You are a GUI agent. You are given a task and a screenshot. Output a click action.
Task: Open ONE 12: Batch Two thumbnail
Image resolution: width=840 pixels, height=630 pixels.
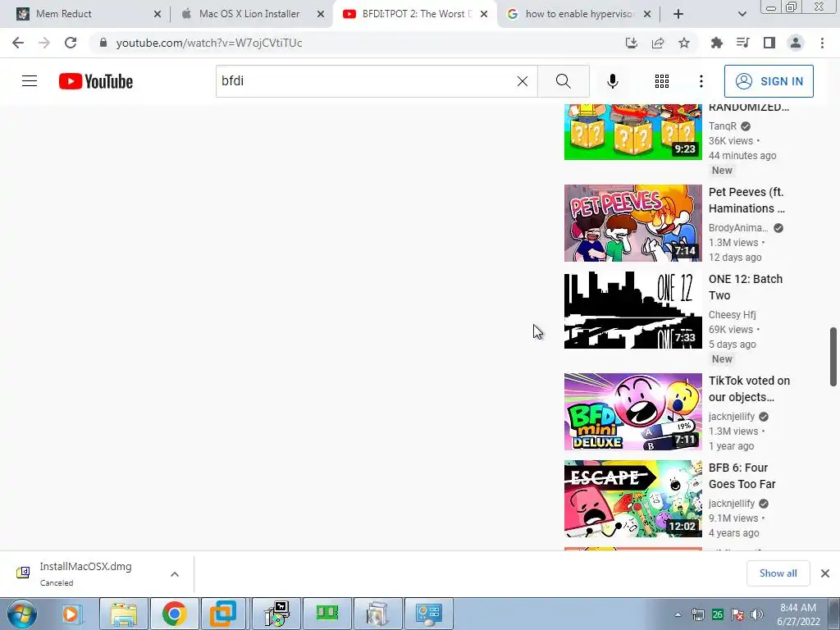pos(632,309)
